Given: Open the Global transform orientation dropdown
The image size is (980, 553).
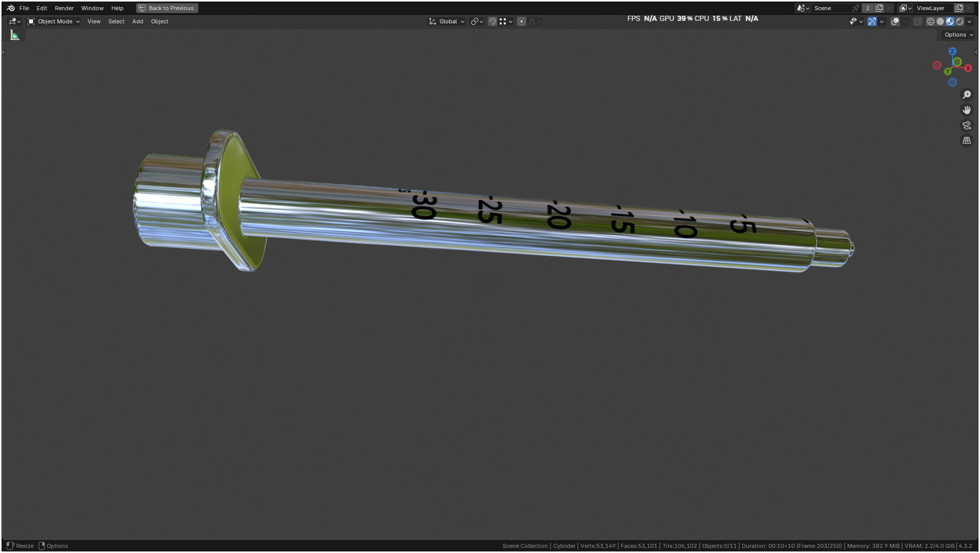Looking at the screenshot, I should 447,21.
